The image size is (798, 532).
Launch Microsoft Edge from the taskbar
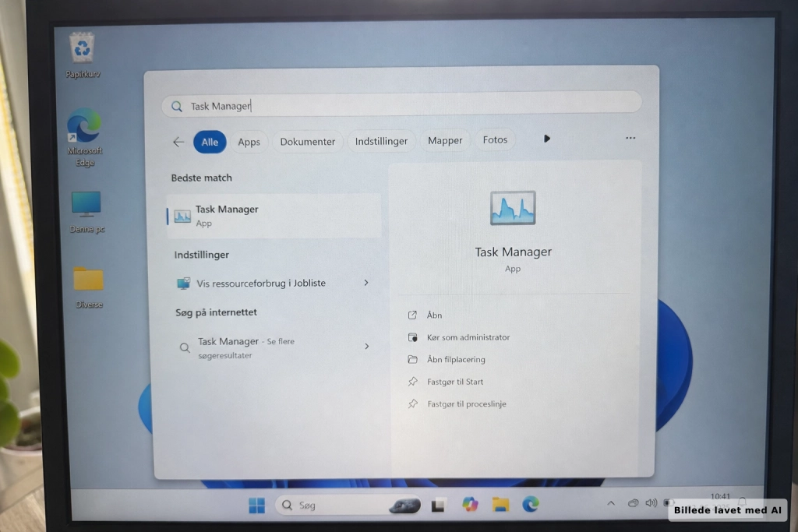tap(530, 504)
